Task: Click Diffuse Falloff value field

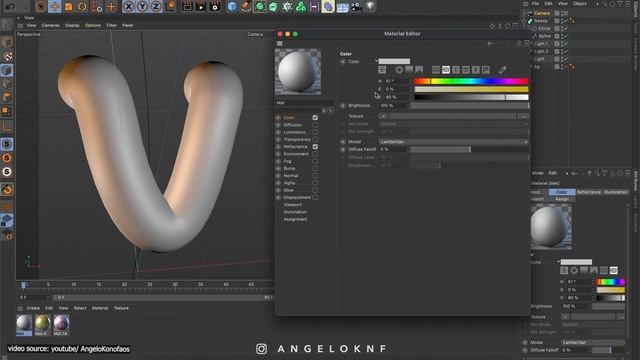Action: [x=393, y=149]
